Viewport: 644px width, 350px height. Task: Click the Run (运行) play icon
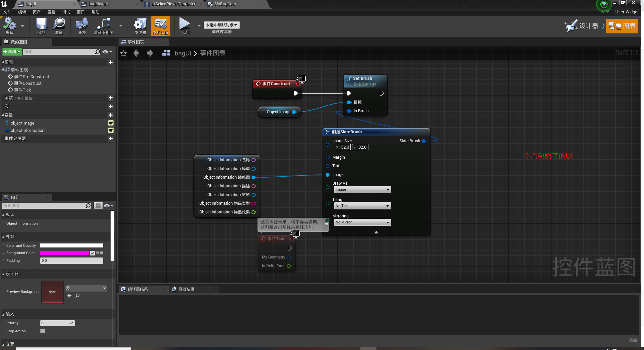coord(185,23)
